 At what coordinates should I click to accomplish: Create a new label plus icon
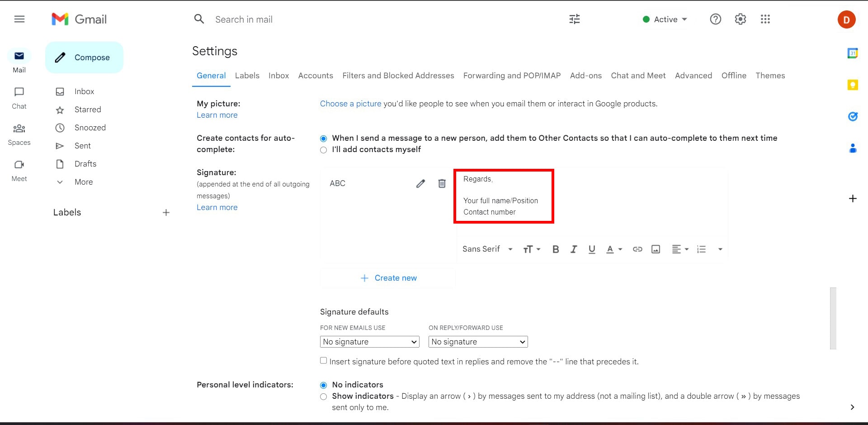(166, 212)
